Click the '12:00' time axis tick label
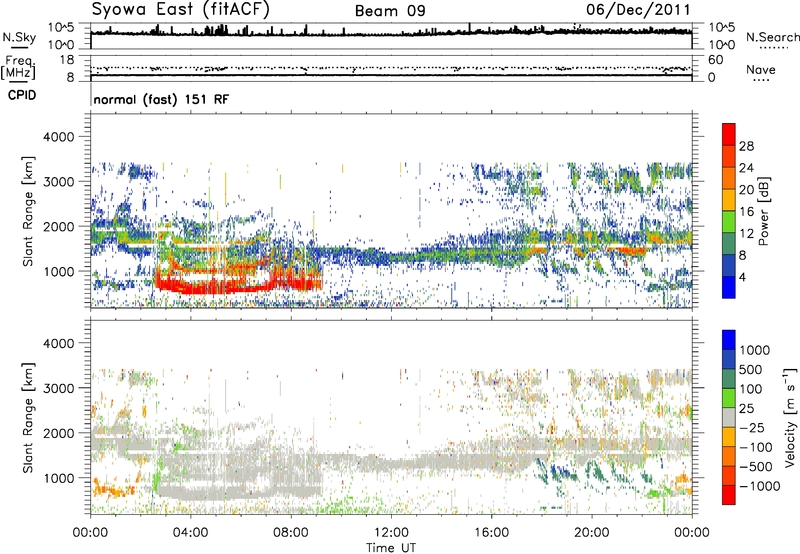This screenshot has width=800, height=554. [x=391, y=533]
